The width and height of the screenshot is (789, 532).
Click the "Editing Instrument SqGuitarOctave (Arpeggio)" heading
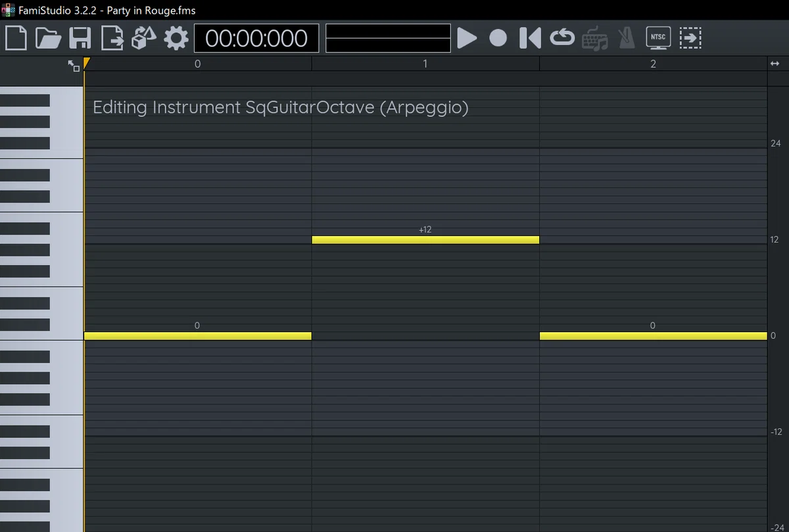tap(281, 108)
